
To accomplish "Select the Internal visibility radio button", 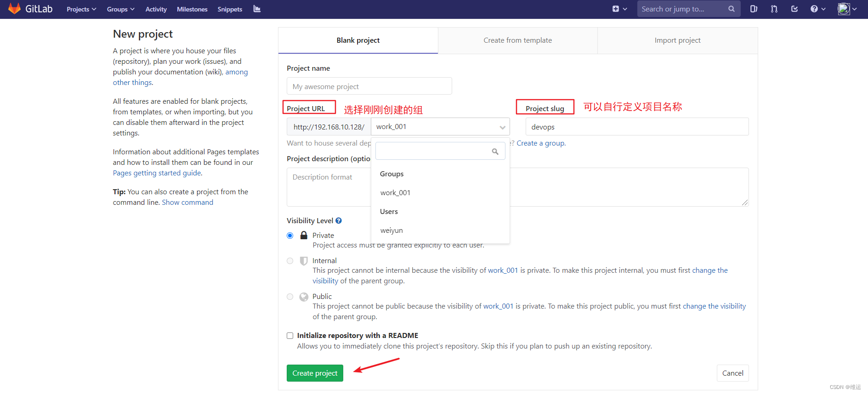I will (290, 261).
